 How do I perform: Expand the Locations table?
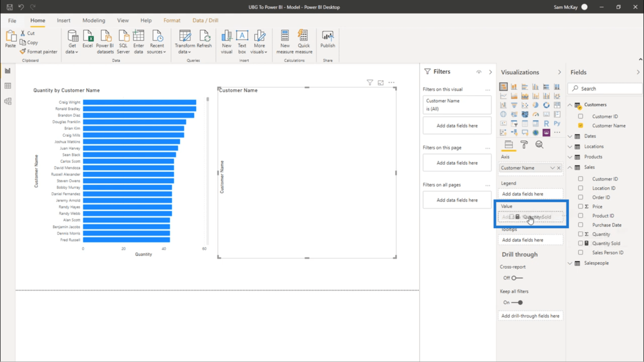tap(570, 146)
